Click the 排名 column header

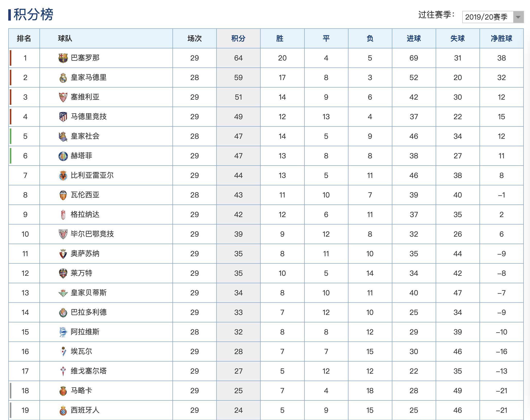click(24, 39)
